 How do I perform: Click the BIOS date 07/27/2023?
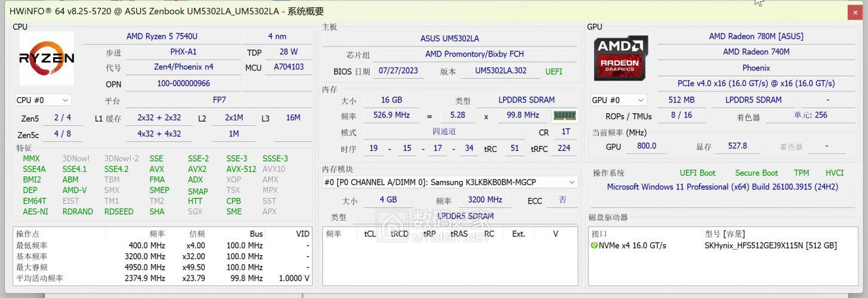pos(398,71)
